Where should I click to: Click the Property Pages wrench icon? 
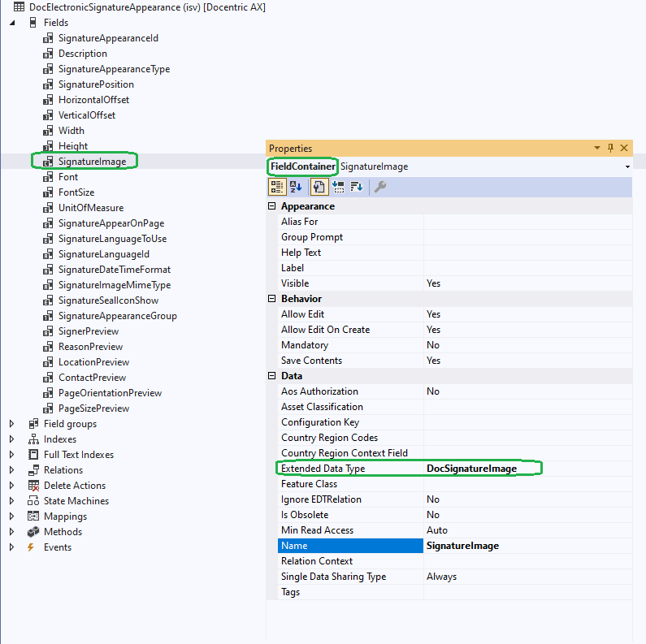click(x=380, y=187)
